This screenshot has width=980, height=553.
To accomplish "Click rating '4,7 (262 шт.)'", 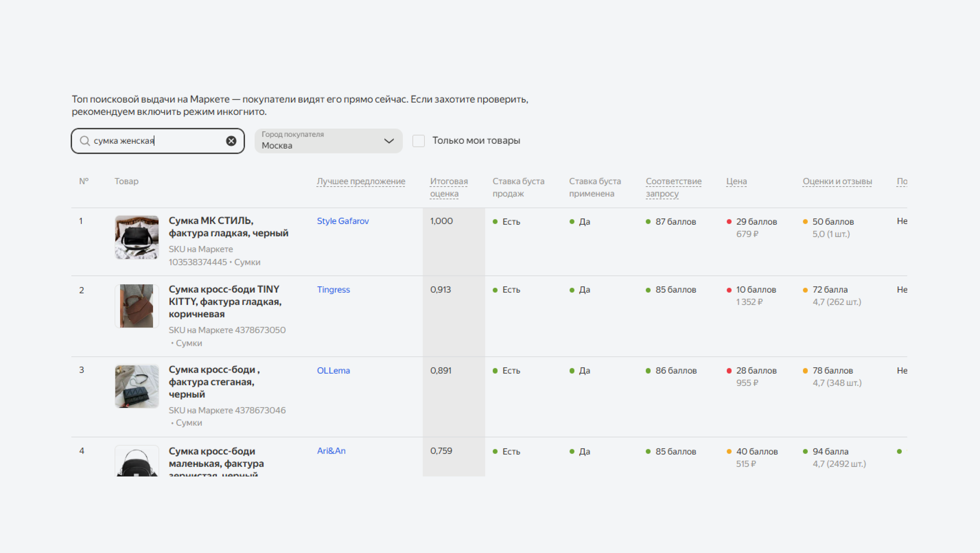I will [837, 302].
